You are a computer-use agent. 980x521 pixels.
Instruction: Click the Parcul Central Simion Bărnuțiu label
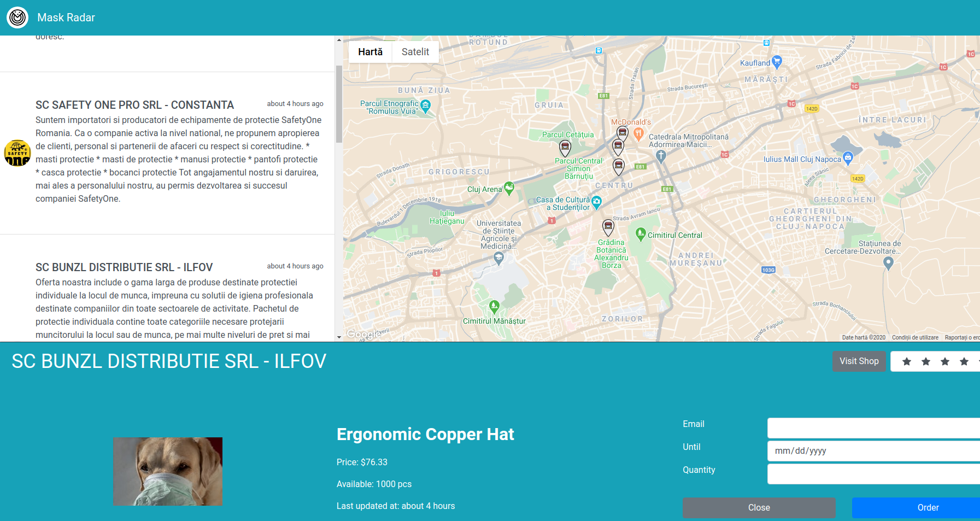(x=579, y=168)
